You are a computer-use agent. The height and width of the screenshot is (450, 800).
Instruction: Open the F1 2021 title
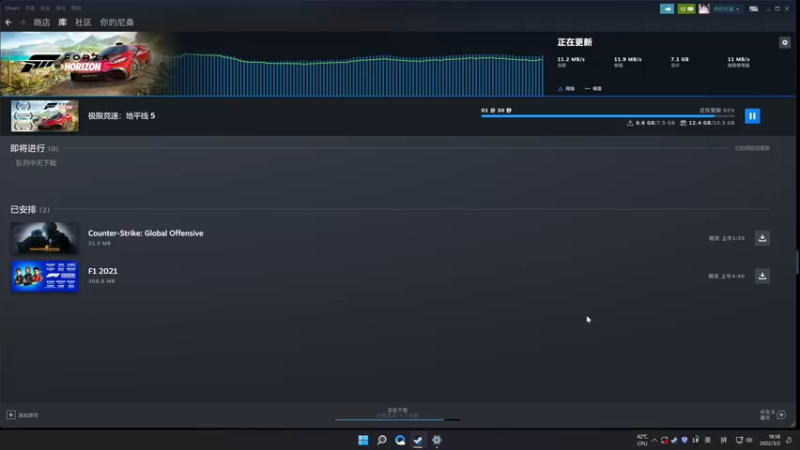click(x=103, y=271)
